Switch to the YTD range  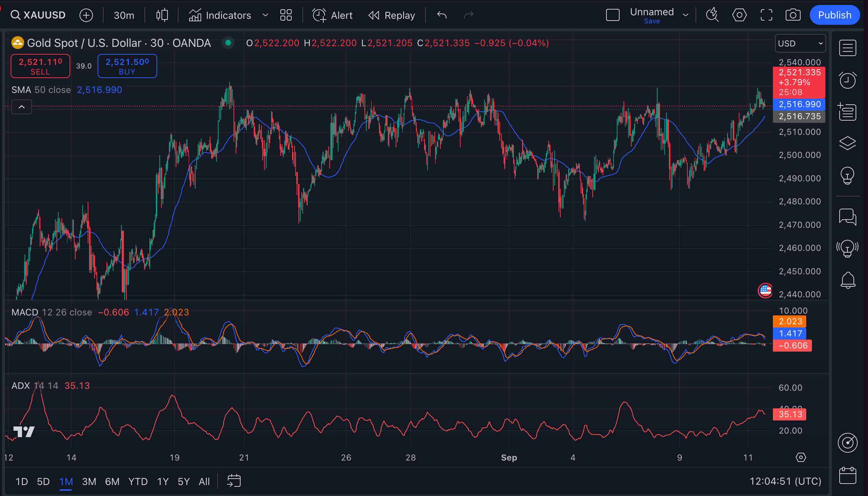click(x=138, y=481)
